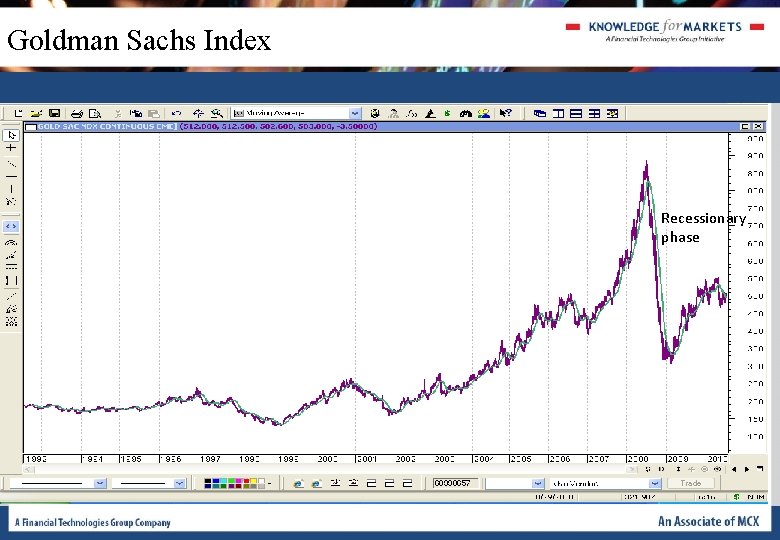Save using the floppy disk icon

pyautogui.click(x=54, y=113)
